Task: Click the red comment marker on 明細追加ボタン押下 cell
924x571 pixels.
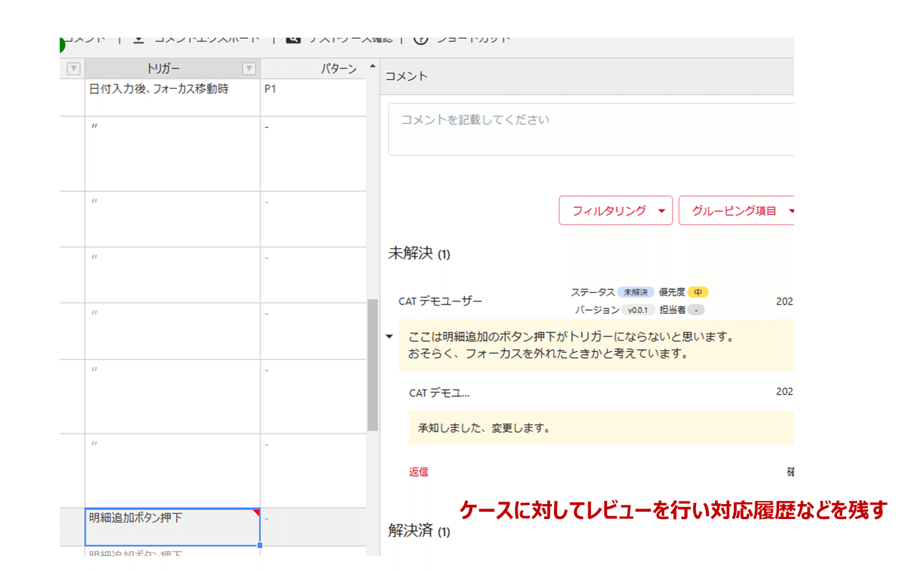Action: pyautogui.click(x=256, y=513)
